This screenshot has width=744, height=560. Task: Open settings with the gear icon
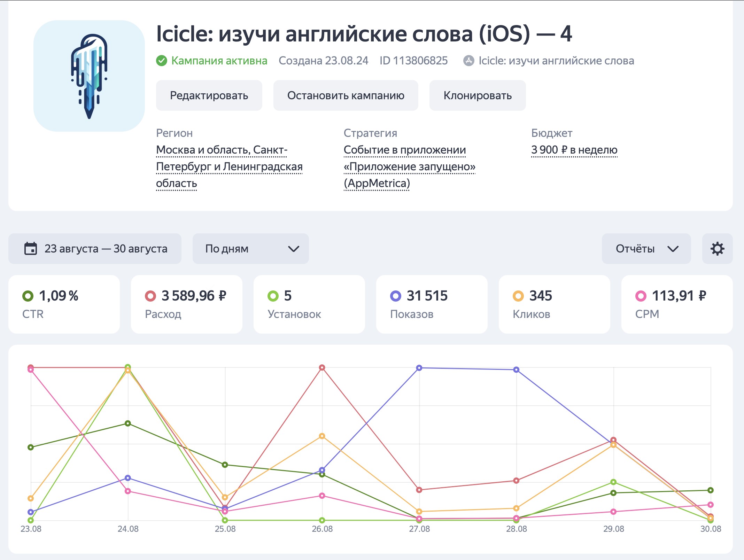tap(717, 249)
